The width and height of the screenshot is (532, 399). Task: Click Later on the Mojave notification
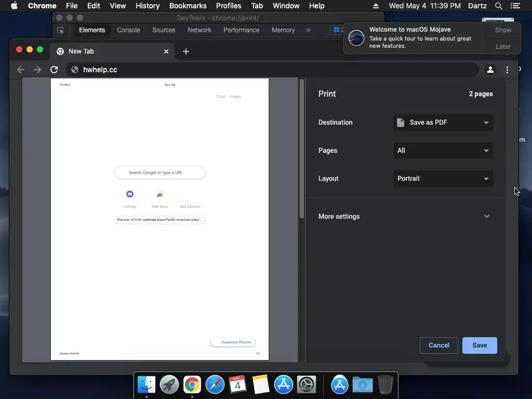tap(503, 46)
